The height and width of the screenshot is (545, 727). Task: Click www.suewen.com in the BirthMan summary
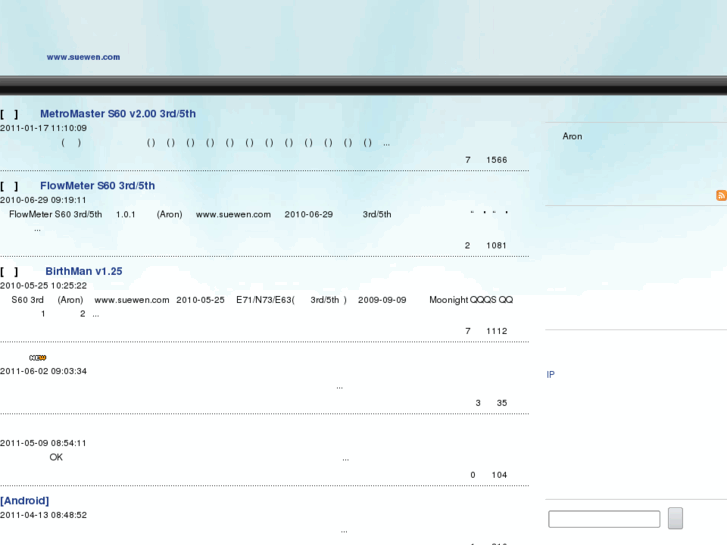coord(132,300)
